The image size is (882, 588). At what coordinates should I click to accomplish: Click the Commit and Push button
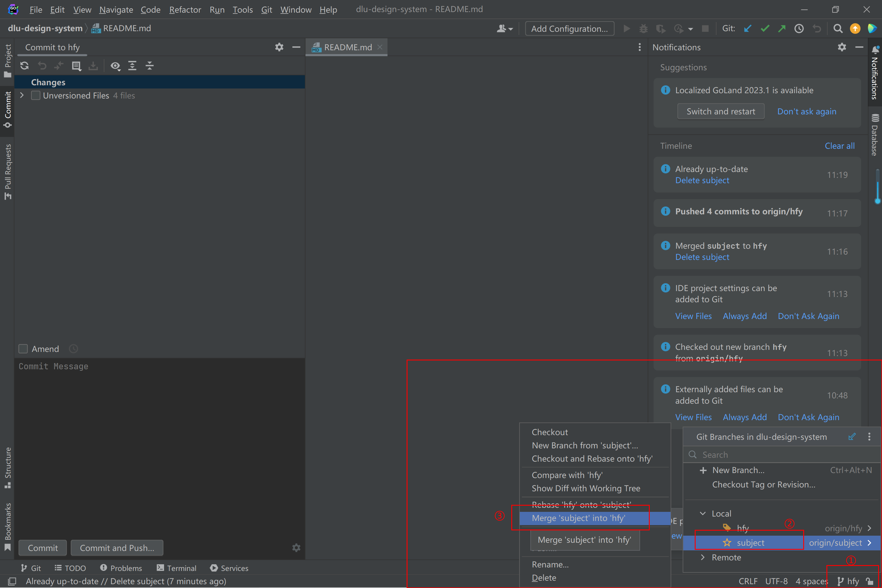117,548
